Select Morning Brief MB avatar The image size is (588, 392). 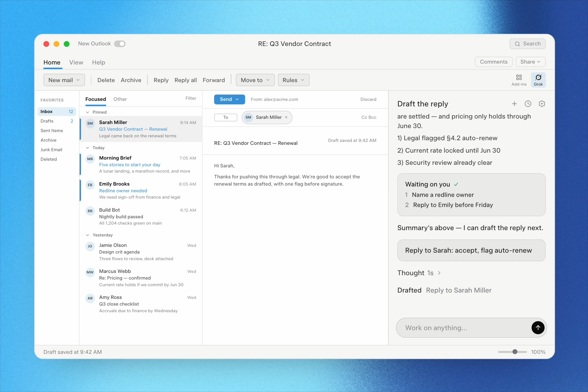click(90, 159)
